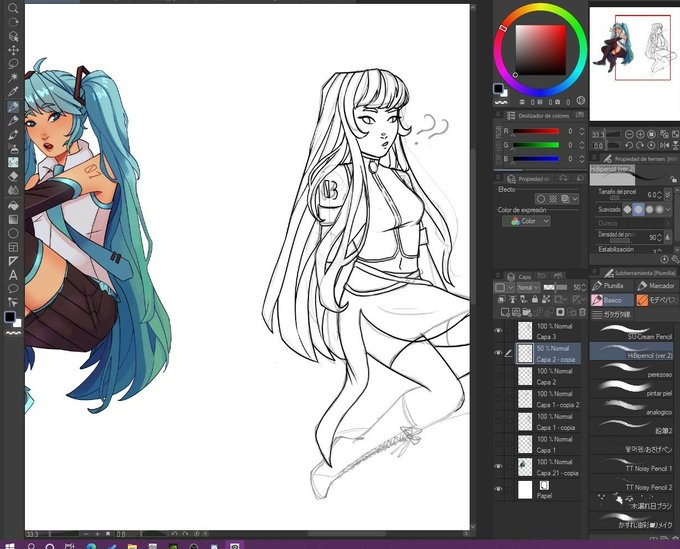Select the pintar piel brush
Image resolution: width=680 pixels, height=549 pixels.
(x=632, y=389)
